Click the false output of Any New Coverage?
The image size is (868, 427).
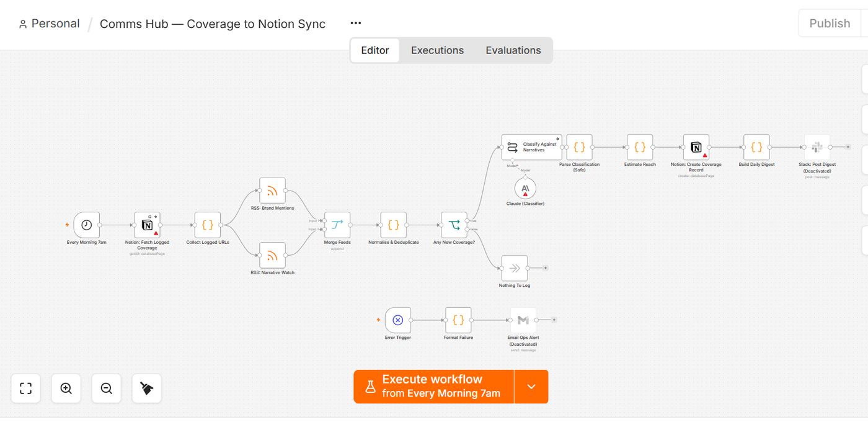pyautogui.click(x=467, y=229)
